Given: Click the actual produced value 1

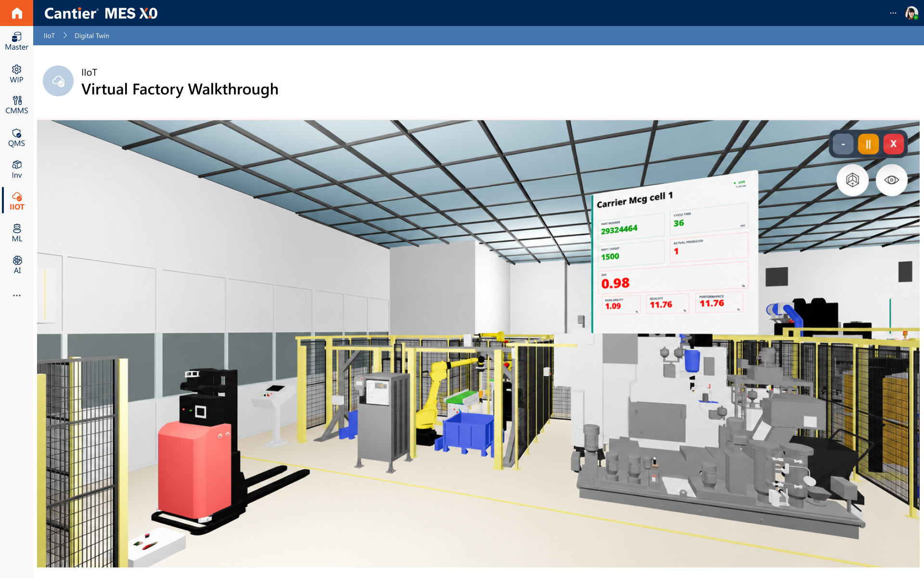Looking at the screenshot, I should click(x=676, y=251).
